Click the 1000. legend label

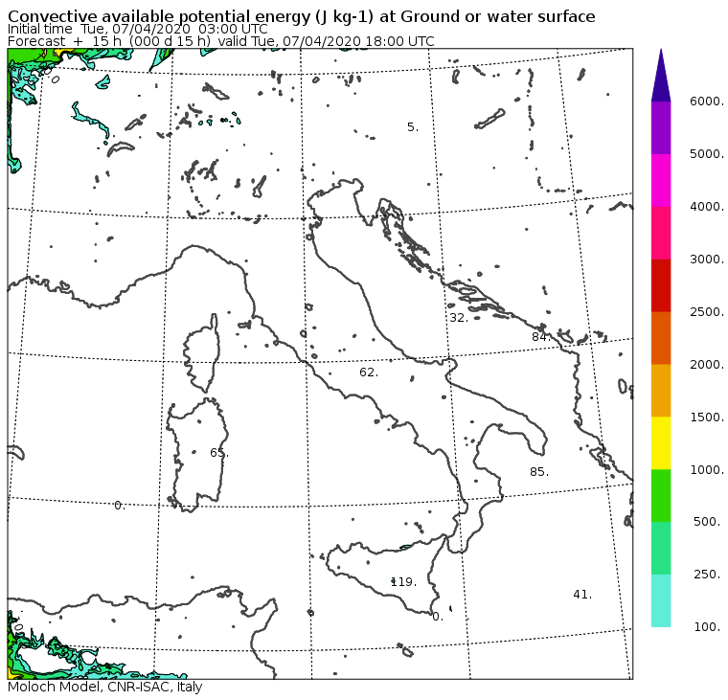[706, 470]
